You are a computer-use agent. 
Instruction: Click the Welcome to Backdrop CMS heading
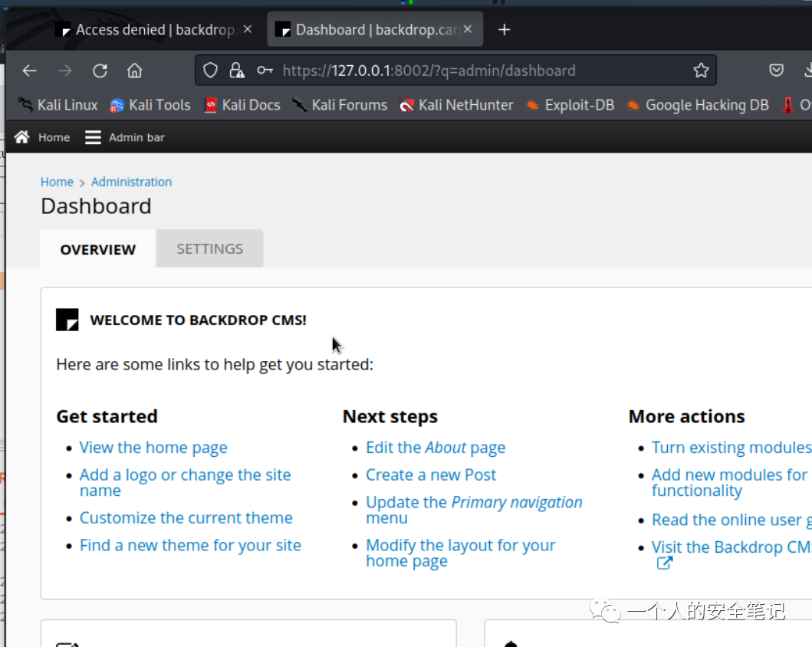(199, 320)
